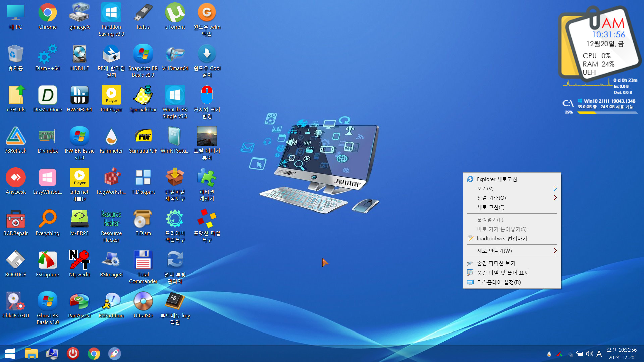Image resolution: width=644 pixels, height=362 pixels.
Task: Launch UltraISO from the desktop
Action: pos(143,305)
